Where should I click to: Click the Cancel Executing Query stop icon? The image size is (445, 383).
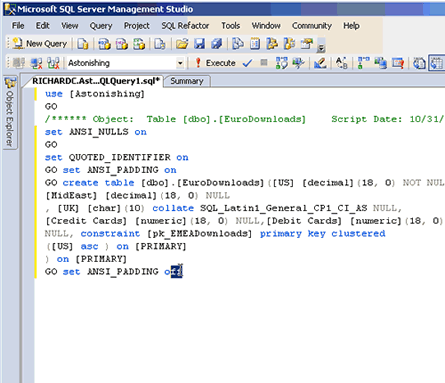pos(264,62)
